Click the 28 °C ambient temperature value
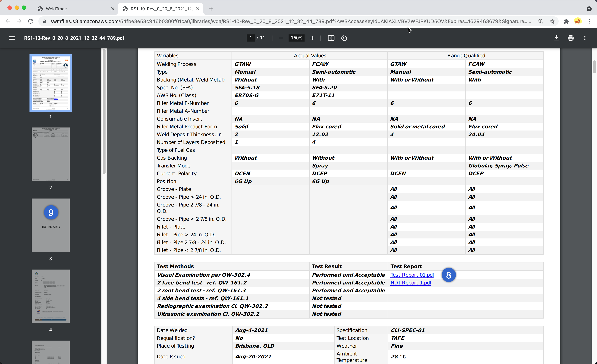 [398, 357]
